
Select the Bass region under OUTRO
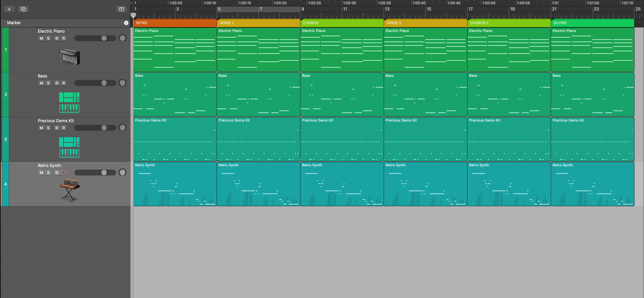click(593, 94)
